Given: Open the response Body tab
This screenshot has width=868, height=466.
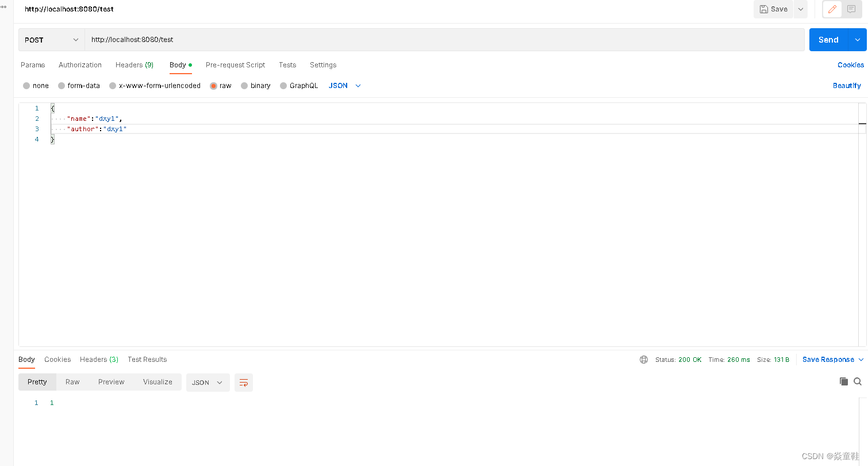Looking at the screenshot, I should (26, 360).
